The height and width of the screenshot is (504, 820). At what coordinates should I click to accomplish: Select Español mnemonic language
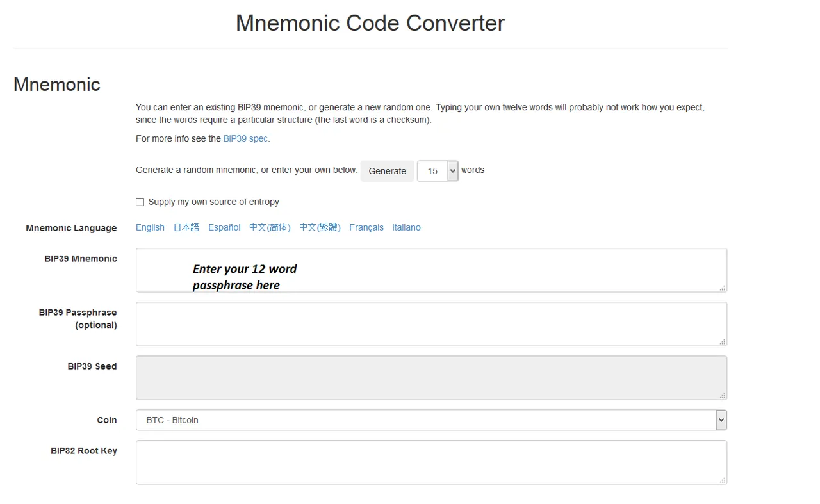coord(224,227)
